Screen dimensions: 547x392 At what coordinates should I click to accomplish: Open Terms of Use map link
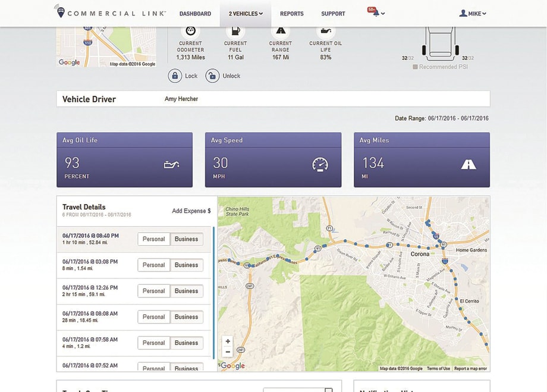pyautogui.click(x=438, y=369)
